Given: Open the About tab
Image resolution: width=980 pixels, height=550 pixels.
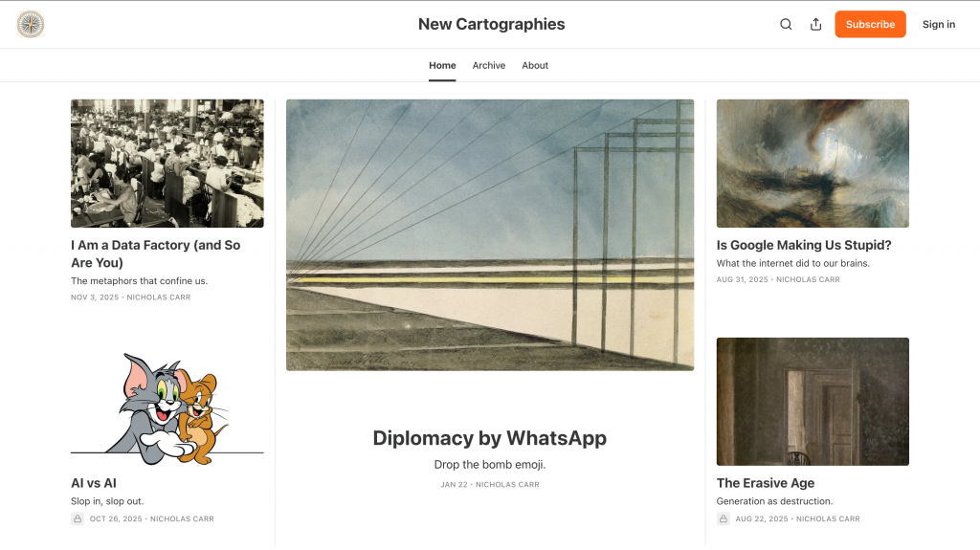Looking at the screenshot, I should [535, 66].
